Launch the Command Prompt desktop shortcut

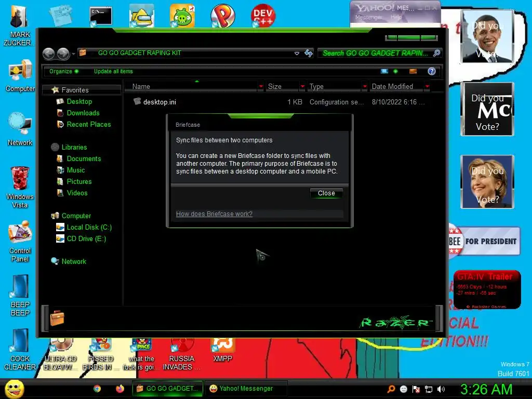click(101, 16)
